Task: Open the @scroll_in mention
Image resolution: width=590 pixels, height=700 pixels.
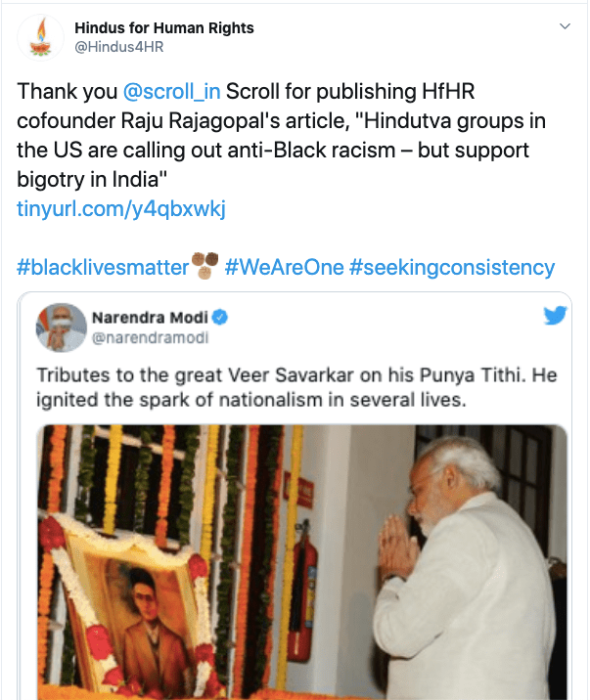Action: tap(171, 92)
